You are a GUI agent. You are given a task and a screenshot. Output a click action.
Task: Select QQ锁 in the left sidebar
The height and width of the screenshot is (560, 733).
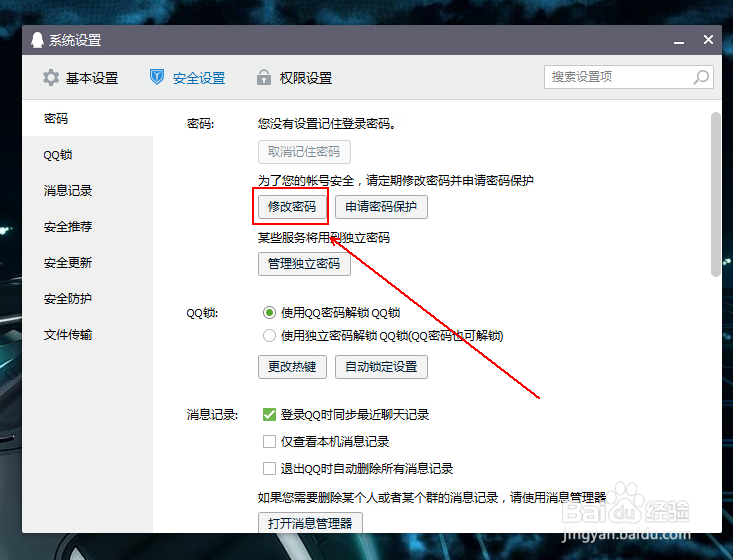coord(87,155)
